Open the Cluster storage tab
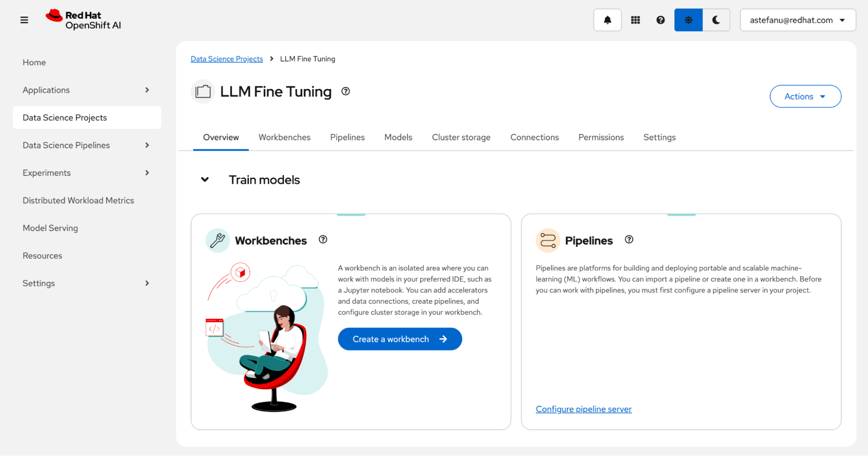The width and height of the screenshot is (868, 456). point(461,137)
